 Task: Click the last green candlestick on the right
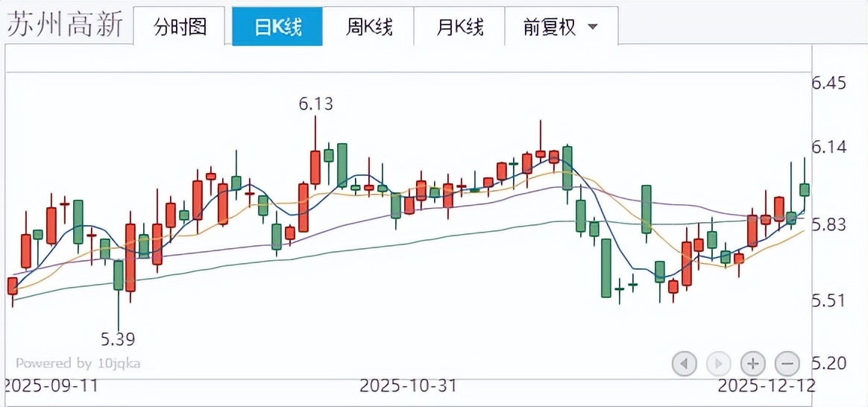[805, 189]
